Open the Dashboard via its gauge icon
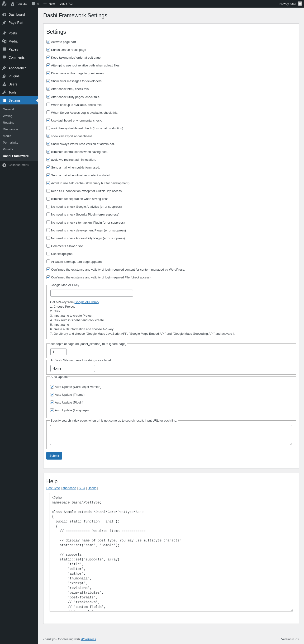 (4, 14)
